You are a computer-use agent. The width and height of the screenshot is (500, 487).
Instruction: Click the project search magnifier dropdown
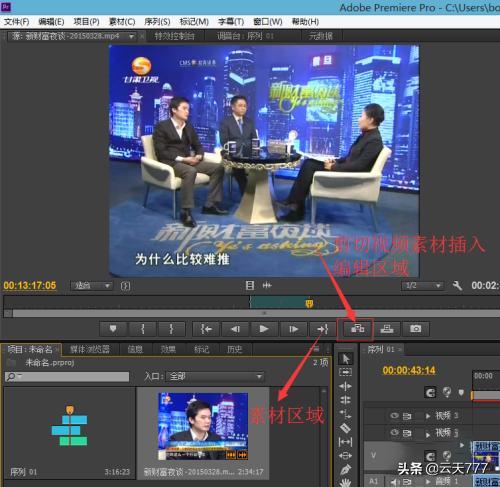click(x=14, y=377)
